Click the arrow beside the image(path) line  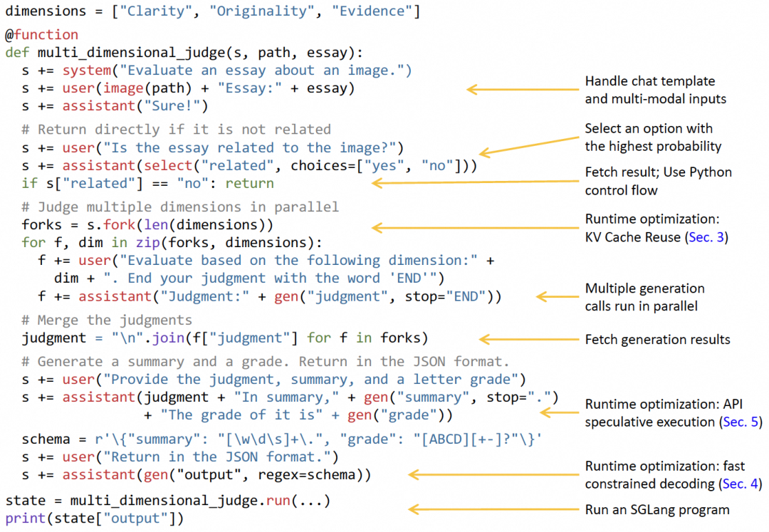[523, 89]
